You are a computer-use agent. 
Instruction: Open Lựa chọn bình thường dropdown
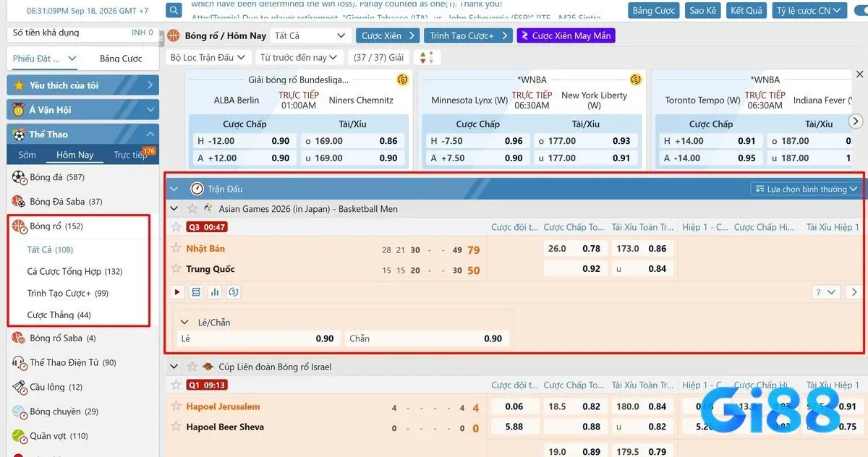pos(807,189)
